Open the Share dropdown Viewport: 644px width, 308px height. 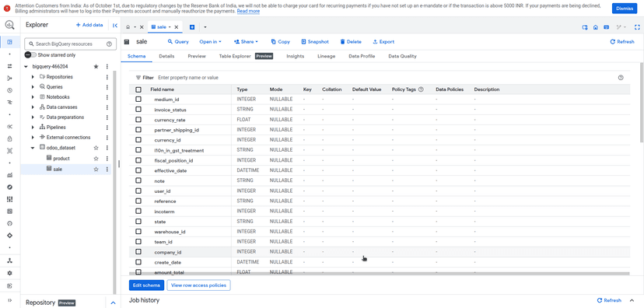[246, 41]
